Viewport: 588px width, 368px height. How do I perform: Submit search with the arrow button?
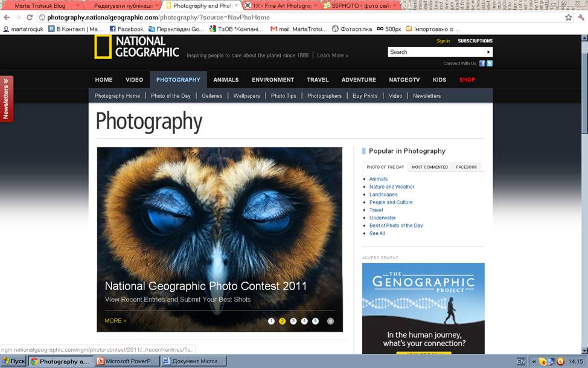488,52
